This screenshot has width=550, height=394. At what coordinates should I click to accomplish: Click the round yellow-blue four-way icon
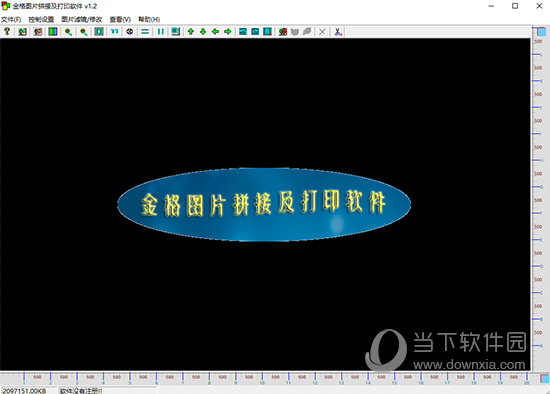click(130, 32)
